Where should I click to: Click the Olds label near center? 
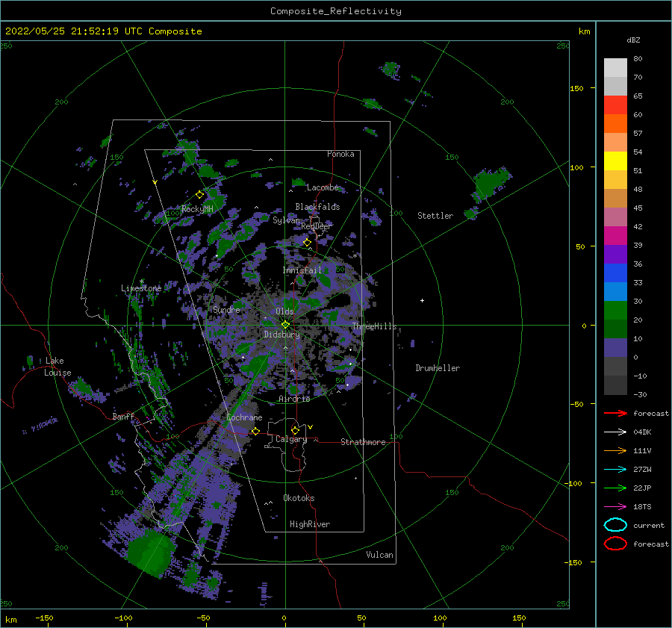pos(284,311)
